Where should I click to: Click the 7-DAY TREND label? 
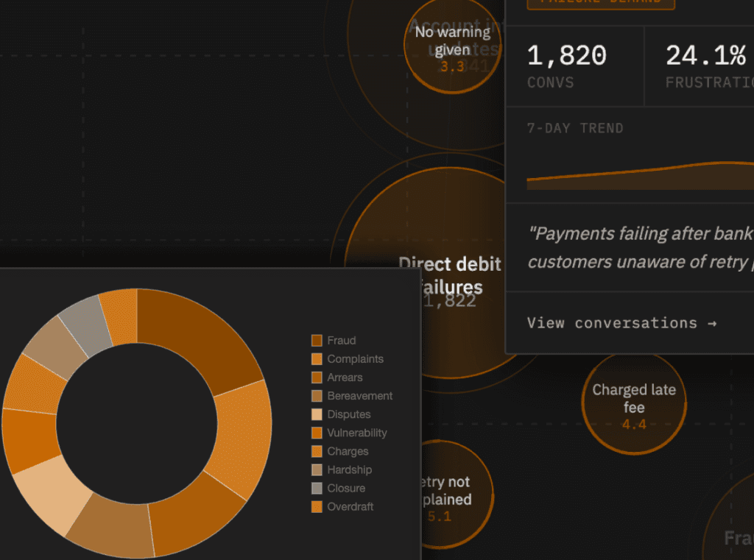[574, 128]
